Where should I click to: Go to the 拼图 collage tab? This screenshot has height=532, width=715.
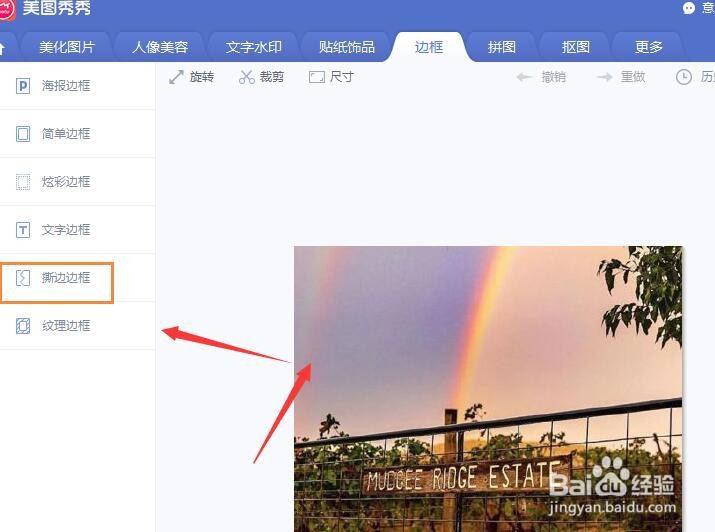click(502, 47)
